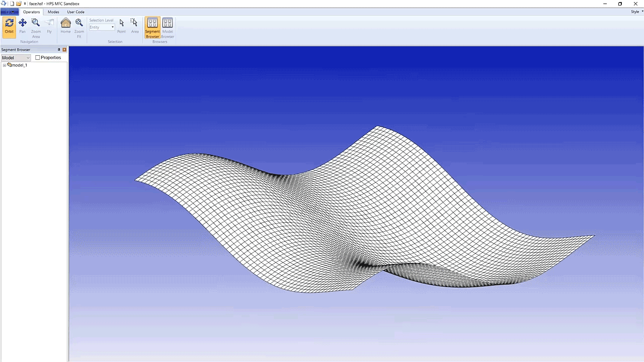Open the User Code ribbon tab
This screenshot has height=362, width=644.
coord(75,12)
